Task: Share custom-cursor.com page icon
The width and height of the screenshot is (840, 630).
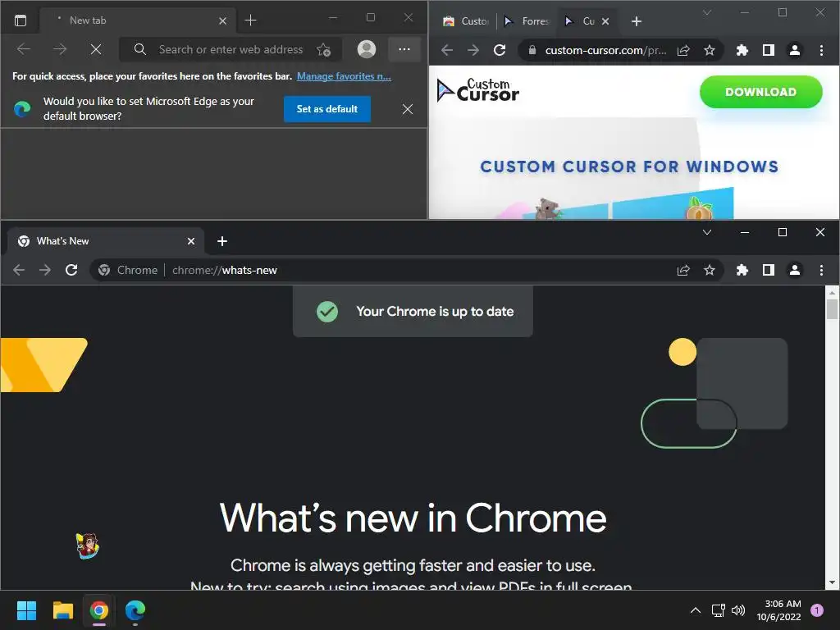Action: pos(683,50)
